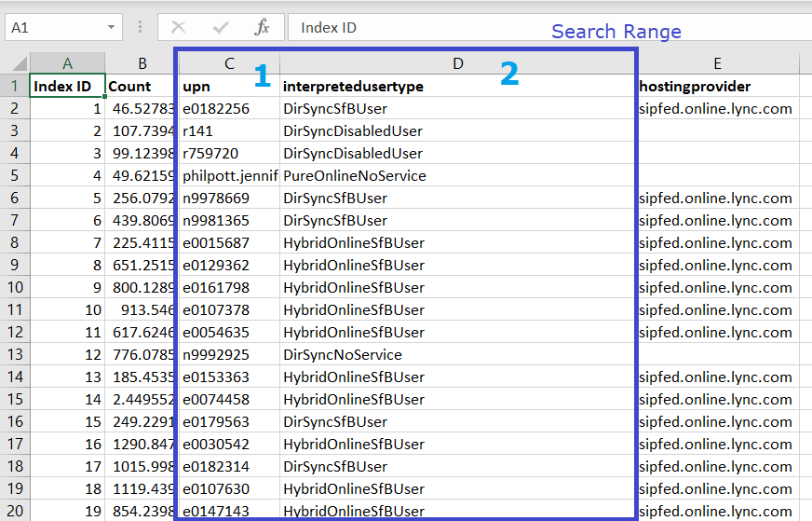Click Count value 2.449552
This screenshot has height=521, width=812.
tap(142, 399)
